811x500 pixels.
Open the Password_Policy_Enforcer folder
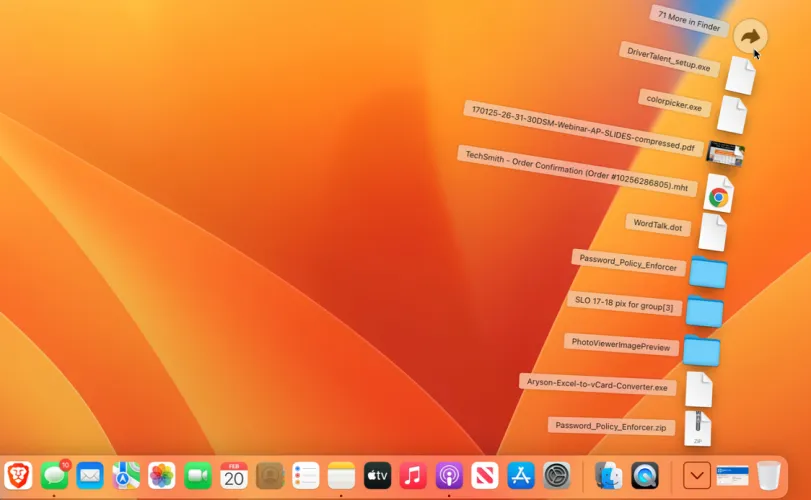[x=708, y=271]
